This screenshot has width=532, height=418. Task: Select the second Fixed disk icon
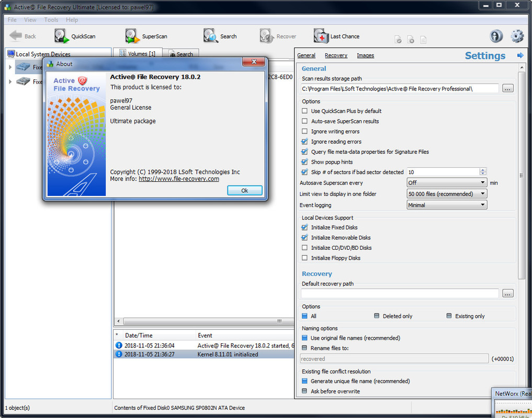(24, 82)
